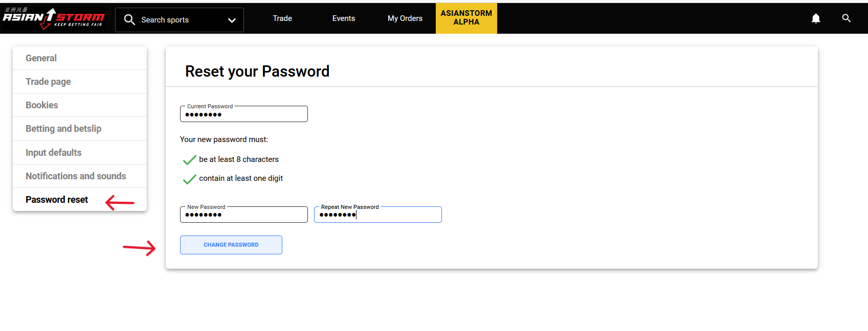
Task: Expand the Search sports dropdown arrow
Action: 232,20
